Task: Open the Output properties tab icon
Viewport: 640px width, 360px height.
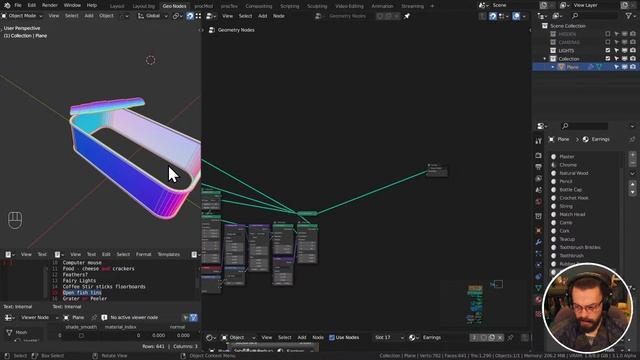Action: [538, 167]
